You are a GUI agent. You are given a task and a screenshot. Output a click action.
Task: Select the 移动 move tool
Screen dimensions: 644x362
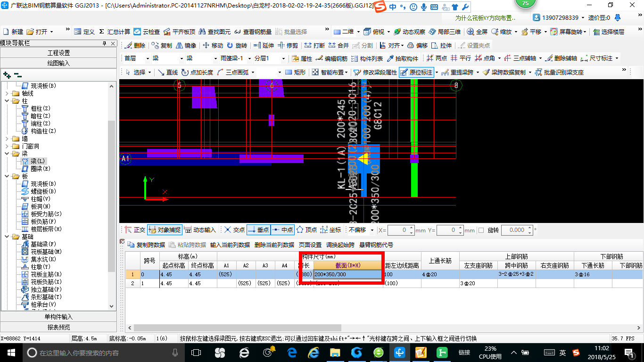coord(213,46)
